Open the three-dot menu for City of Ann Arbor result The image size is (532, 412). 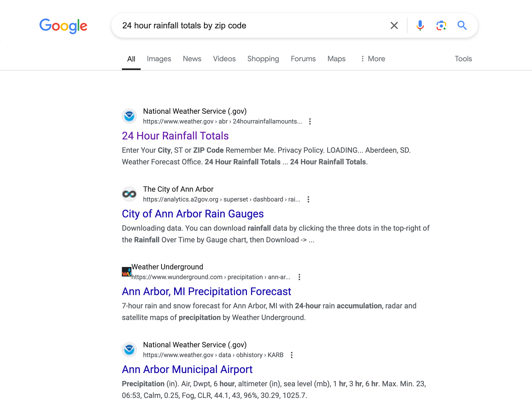pos(308,199)
